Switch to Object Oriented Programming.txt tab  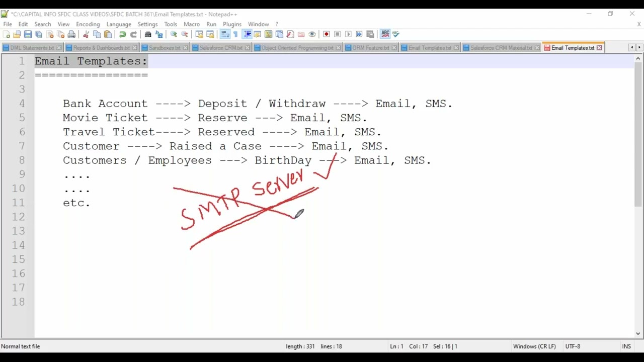pos(297,48)
